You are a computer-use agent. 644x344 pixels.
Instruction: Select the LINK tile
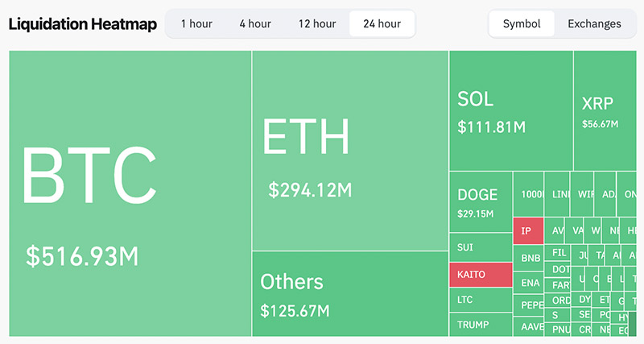pyautogui.click(x=557, y=194)
